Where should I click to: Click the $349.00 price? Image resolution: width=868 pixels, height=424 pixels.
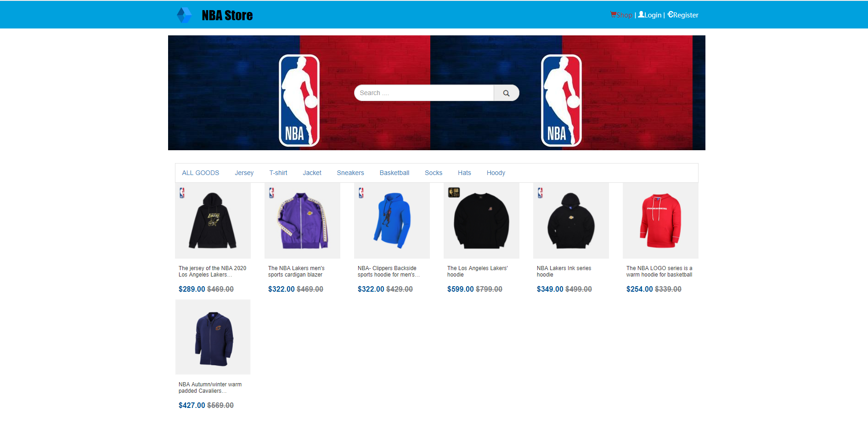[x=550, y=289]
